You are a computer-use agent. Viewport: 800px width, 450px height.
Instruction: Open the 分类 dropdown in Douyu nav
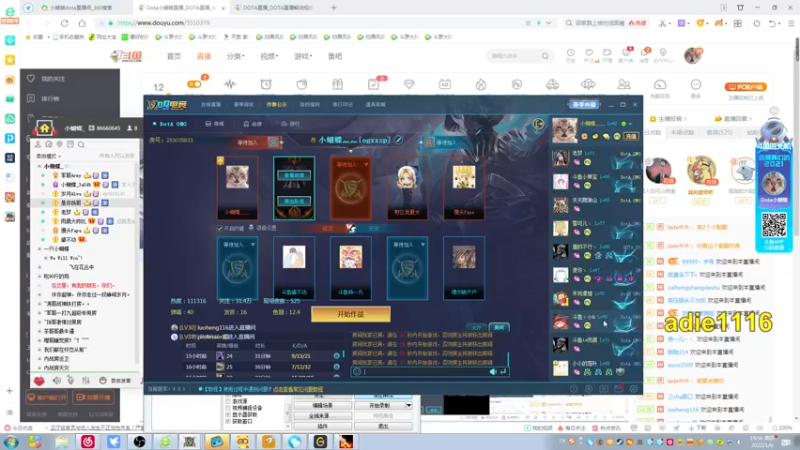pyautogui.click(x=236, y=56)
